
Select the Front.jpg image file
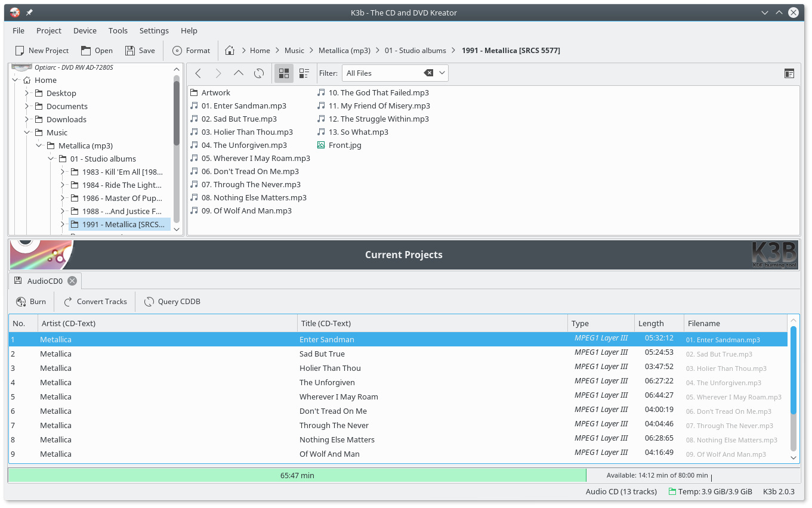(339, 145)
